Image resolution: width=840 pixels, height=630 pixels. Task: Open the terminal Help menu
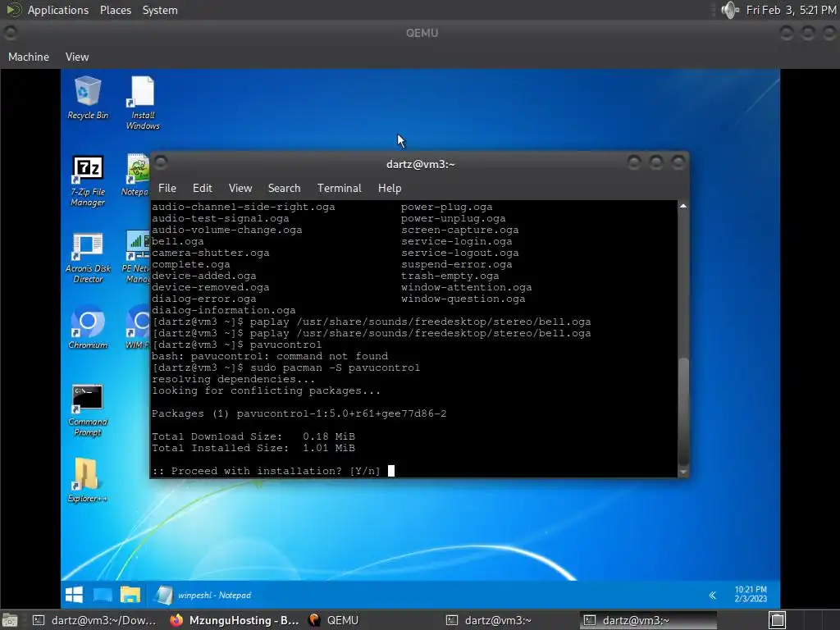(390, 188)
